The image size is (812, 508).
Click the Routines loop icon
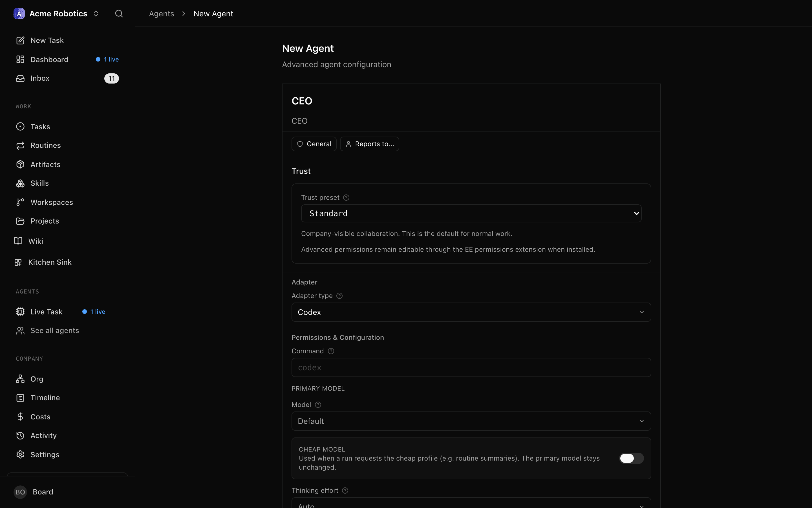tap(20, 145)
